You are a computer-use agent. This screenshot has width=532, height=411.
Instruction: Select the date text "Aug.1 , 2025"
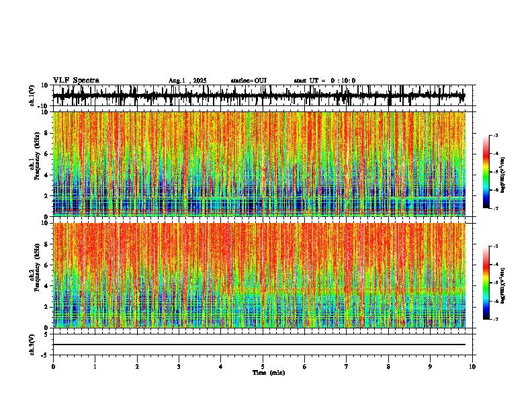coord(187,81)
